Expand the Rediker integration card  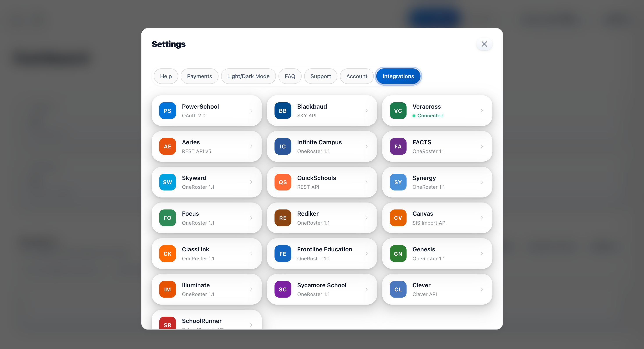(367, 218)
